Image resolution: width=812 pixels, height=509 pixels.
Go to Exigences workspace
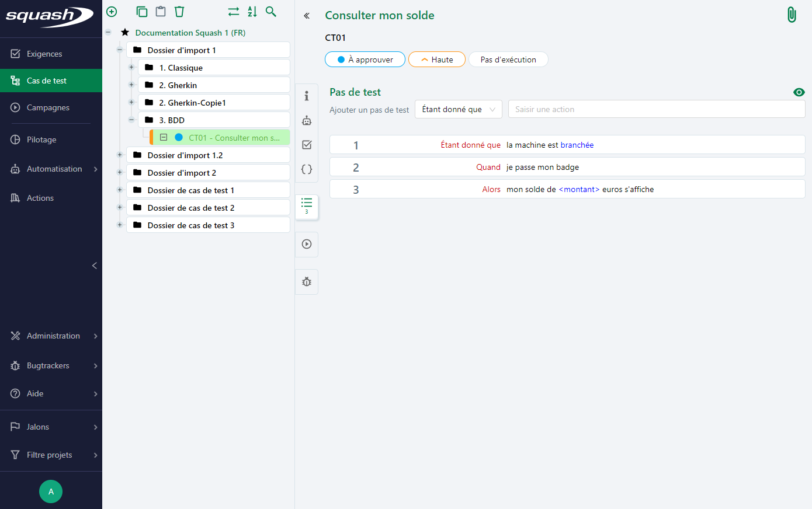(x=44, y=54)
